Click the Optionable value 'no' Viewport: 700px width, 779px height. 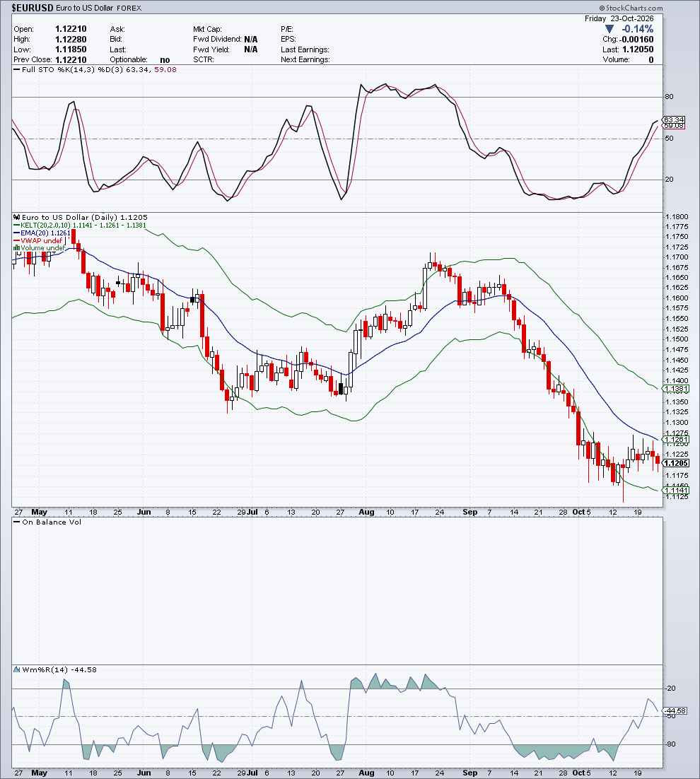coord(165,59)
